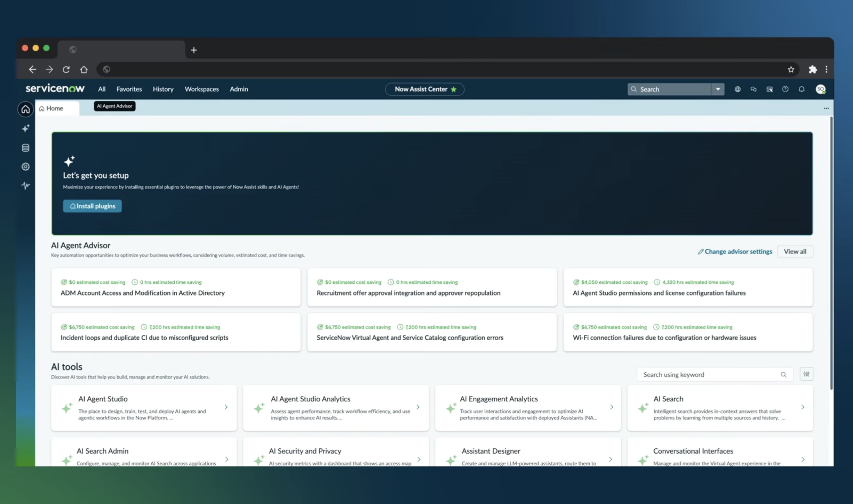The height and width of the screenshot is (504, 853).
Task: Click the AI Engagement Analytics title
Action: pos(499,399)
